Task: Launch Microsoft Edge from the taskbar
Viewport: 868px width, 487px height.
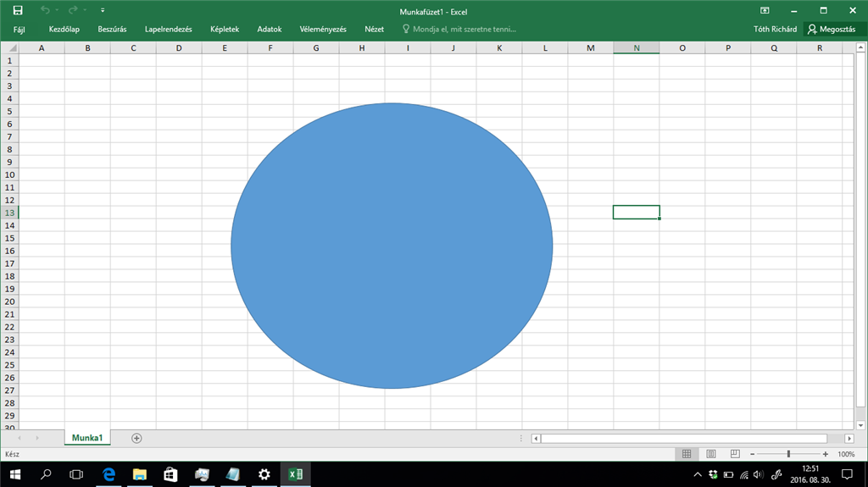Action: [x=109, y=474]
